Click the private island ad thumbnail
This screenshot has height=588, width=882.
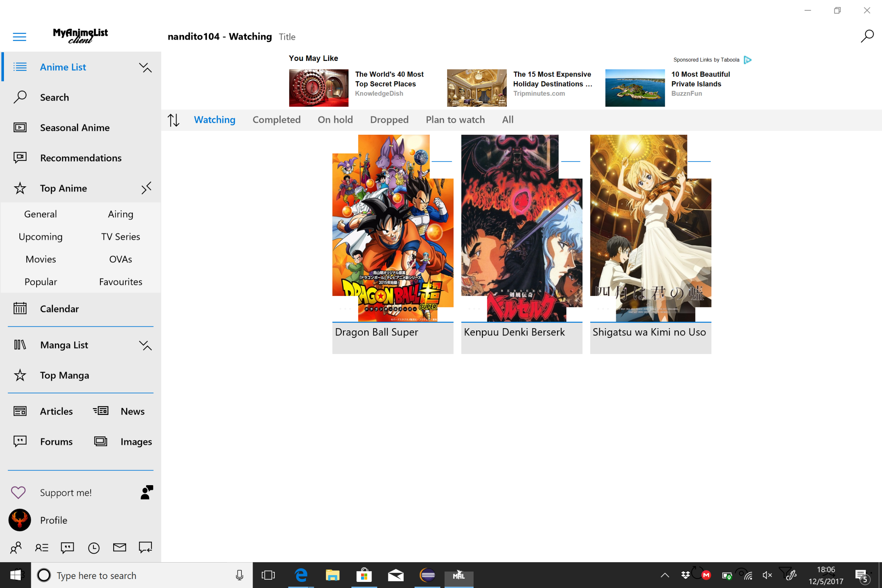coord(635,88)
